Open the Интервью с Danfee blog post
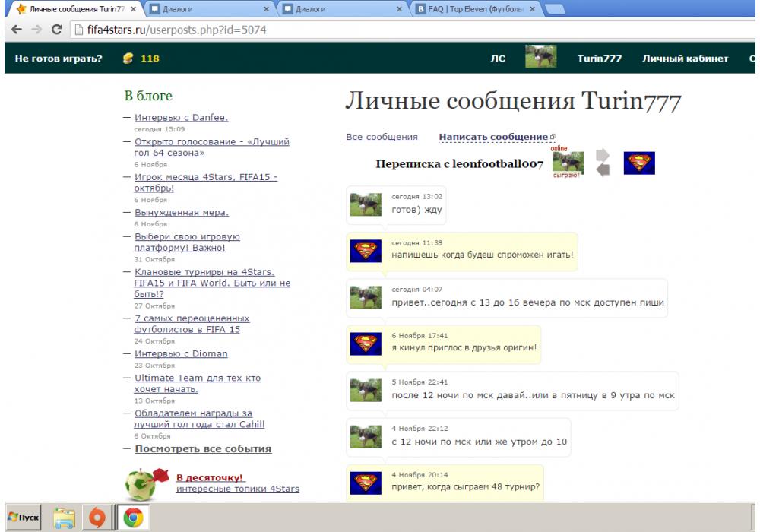 pos(181,118)
